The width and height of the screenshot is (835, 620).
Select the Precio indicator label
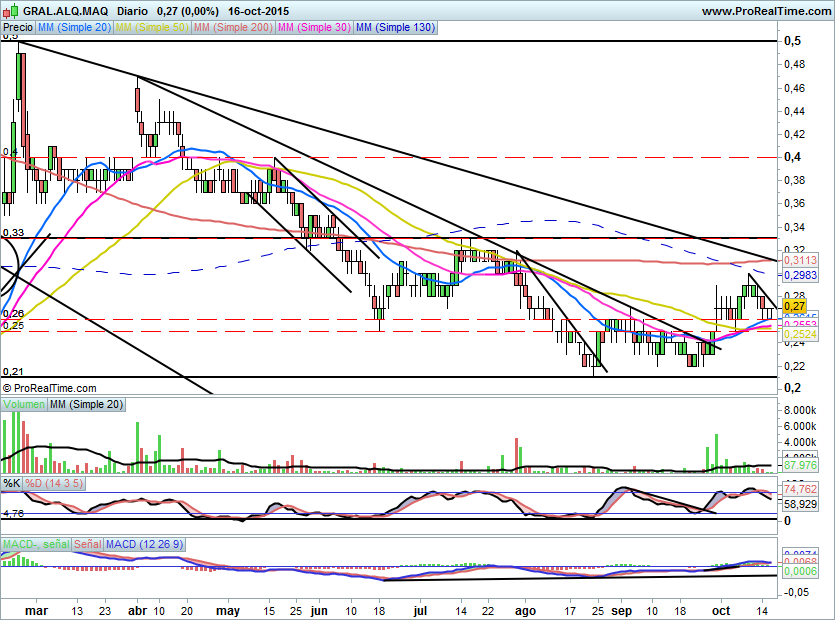18,28
